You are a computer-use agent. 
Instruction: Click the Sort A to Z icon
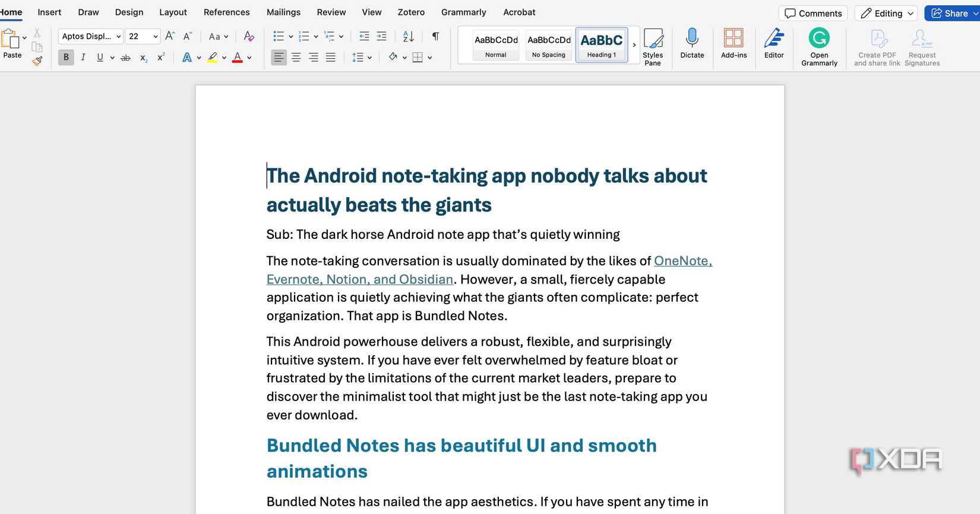pyautogui.click(x=408, y=36)
